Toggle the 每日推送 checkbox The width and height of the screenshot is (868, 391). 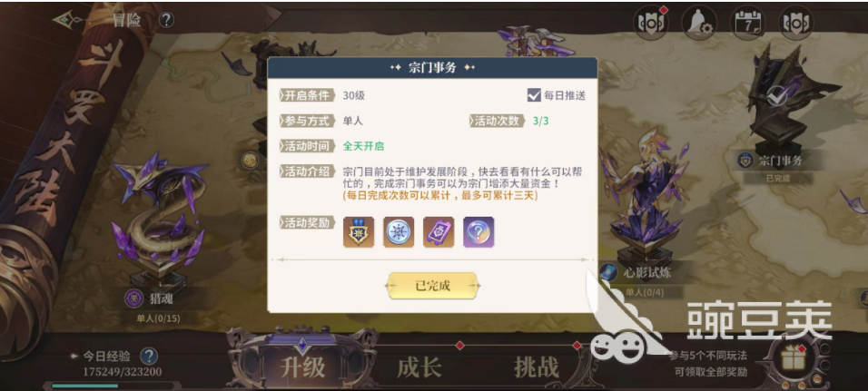click(534, 95)
